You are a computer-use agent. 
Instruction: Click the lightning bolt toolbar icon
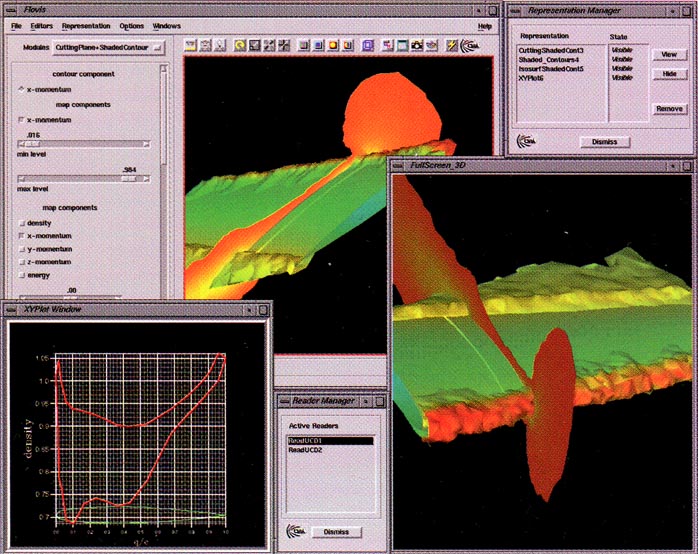click(x=451, y=45)
